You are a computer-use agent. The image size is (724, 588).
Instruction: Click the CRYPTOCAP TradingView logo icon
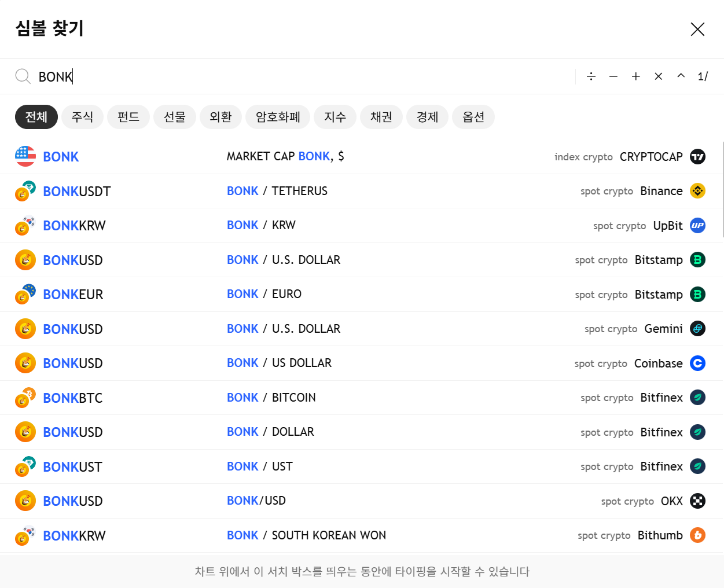tap(698, 157)
